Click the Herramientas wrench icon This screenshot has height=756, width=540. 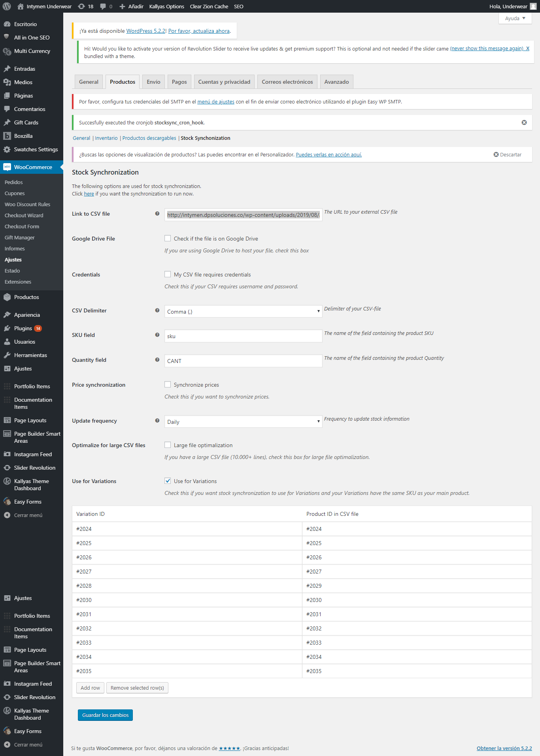7,355
